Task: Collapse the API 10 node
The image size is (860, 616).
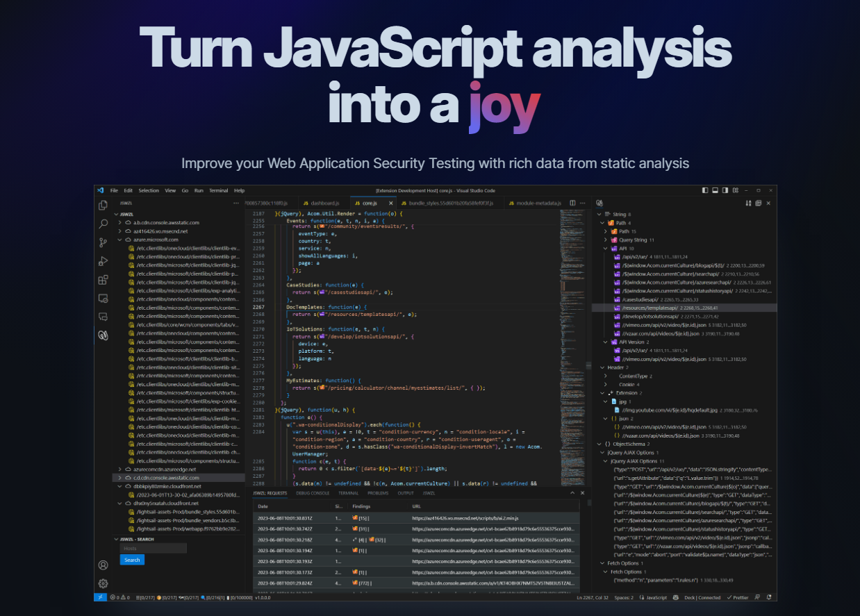Action: [x=605, y=248]
